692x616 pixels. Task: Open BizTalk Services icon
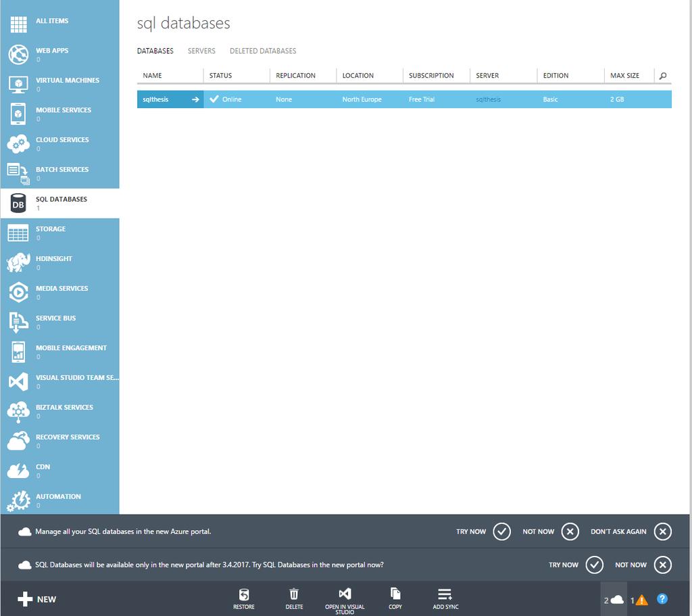click(18, 412)
